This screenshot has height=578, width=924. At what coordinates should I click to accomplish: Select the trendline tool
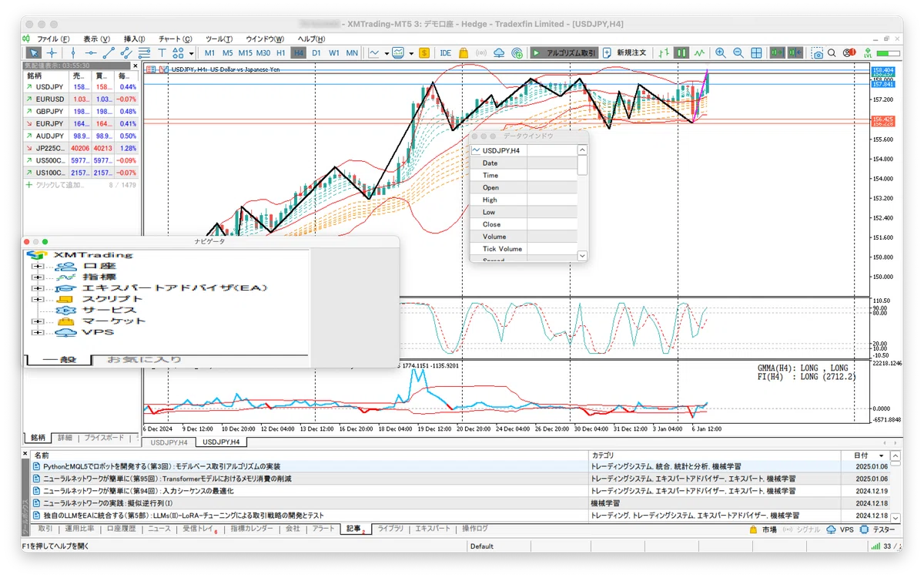[x=109, y=53]
